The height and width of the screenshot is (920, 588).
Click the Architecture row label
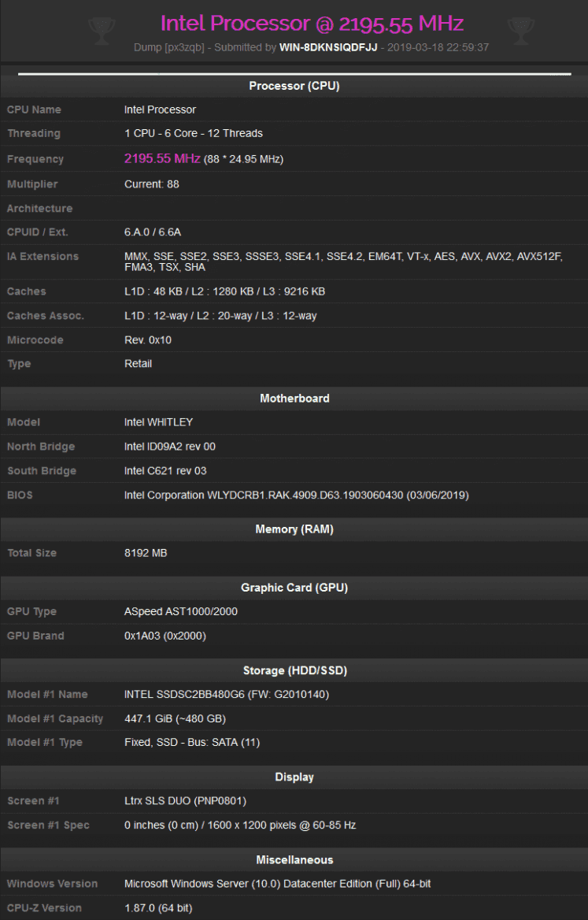point(40,208)
